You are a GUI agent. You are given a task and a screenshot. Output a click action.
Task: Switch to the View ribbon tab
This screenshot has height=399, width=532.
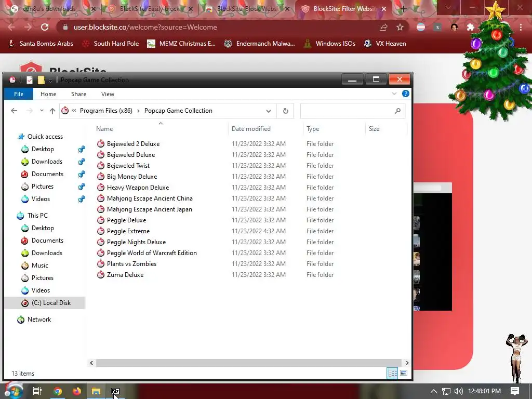[x=108, y=94]
